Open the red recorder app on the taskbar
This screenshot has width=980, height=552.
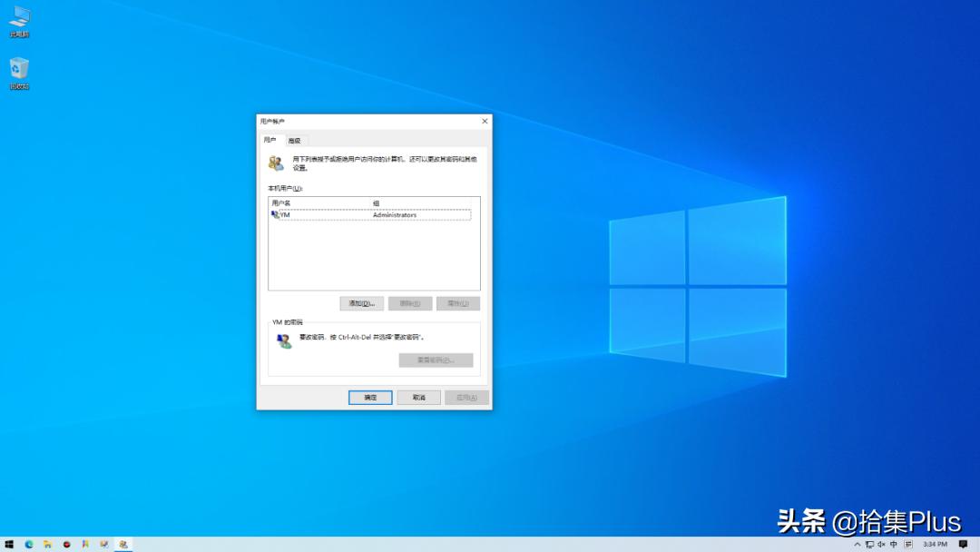pos(66,546)
